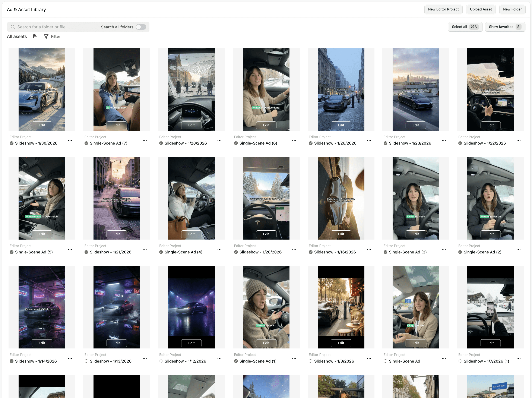Click the search magnifier icon
The width and height of the screenshot is (532, 398).
[x=13, y=27]
